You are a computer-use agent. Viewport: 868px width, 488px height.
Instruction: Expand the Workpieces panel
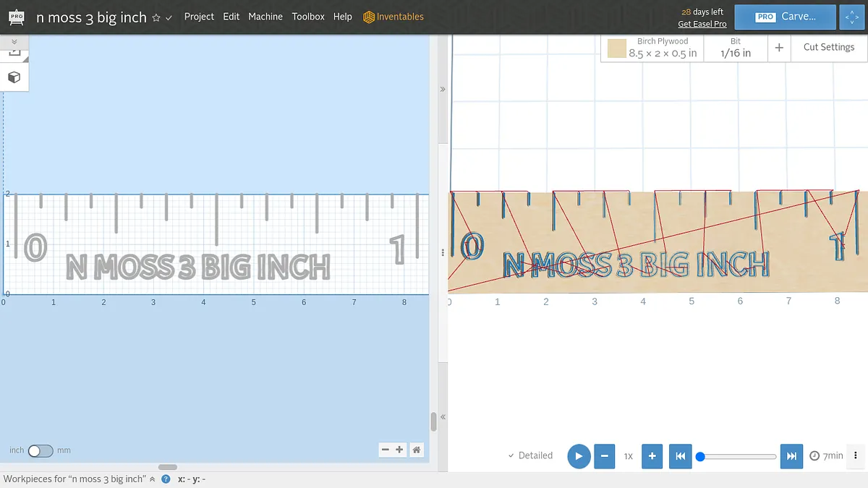point(152,479)
